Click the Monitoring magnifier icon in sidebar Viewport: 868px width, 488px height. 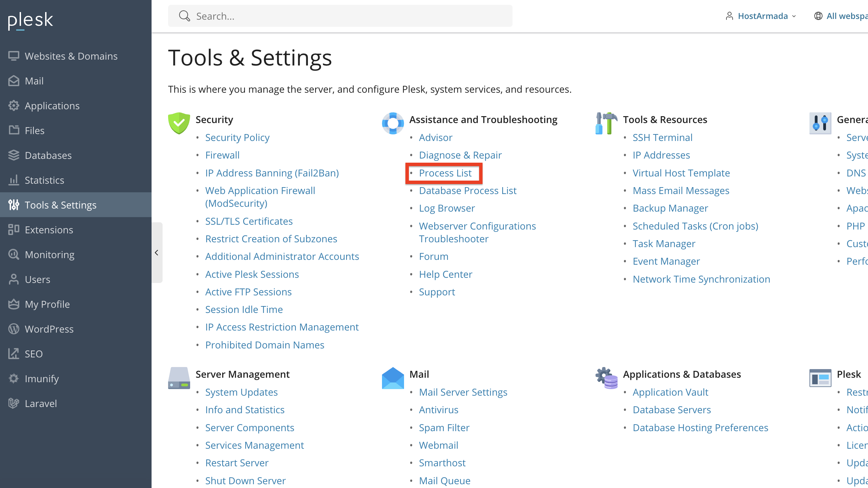tap(14, 255)
